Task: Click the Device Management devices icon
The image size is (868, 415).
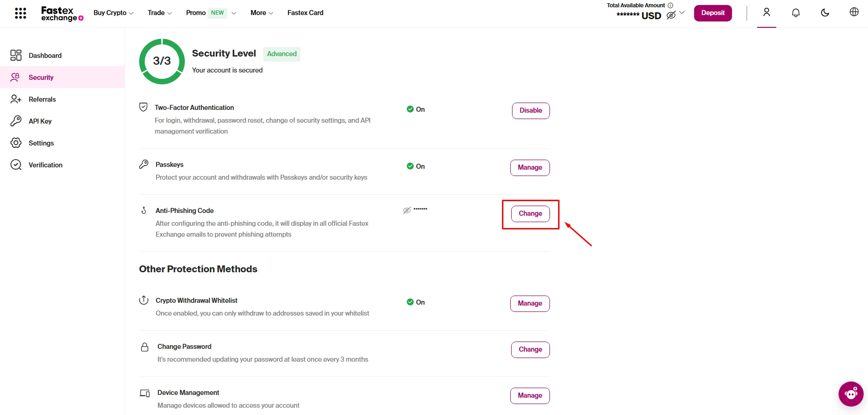Action: pos(145,393)
